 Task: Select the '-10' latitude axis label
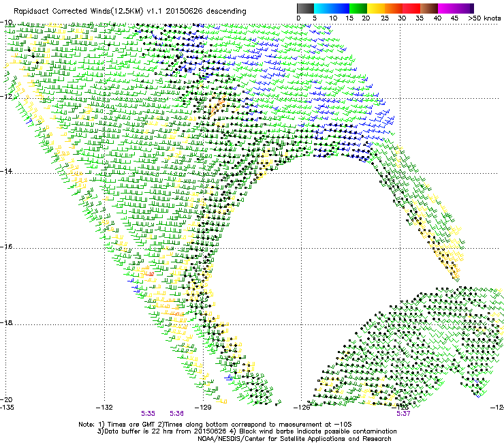[6, 22]
